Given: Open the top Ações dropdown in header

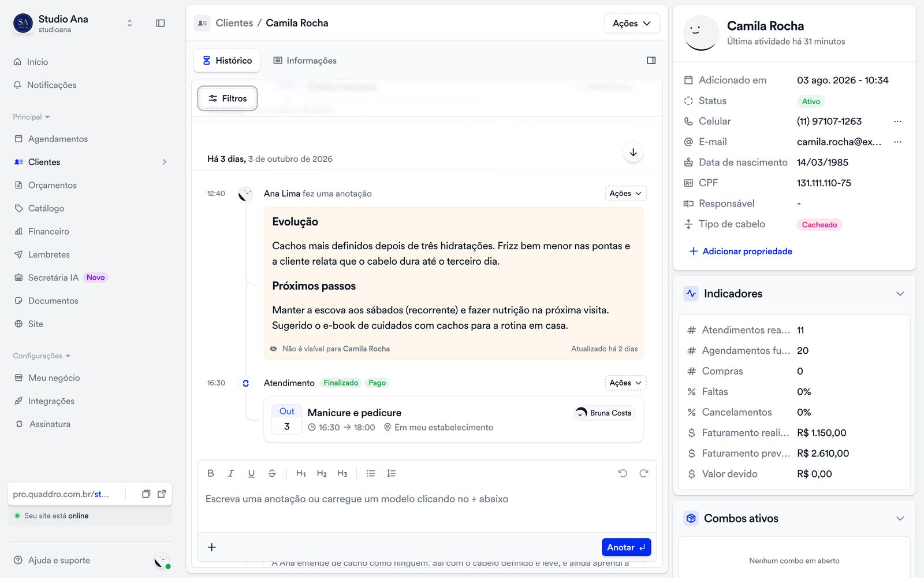Looking at the screenshot, I should [632, 23].
